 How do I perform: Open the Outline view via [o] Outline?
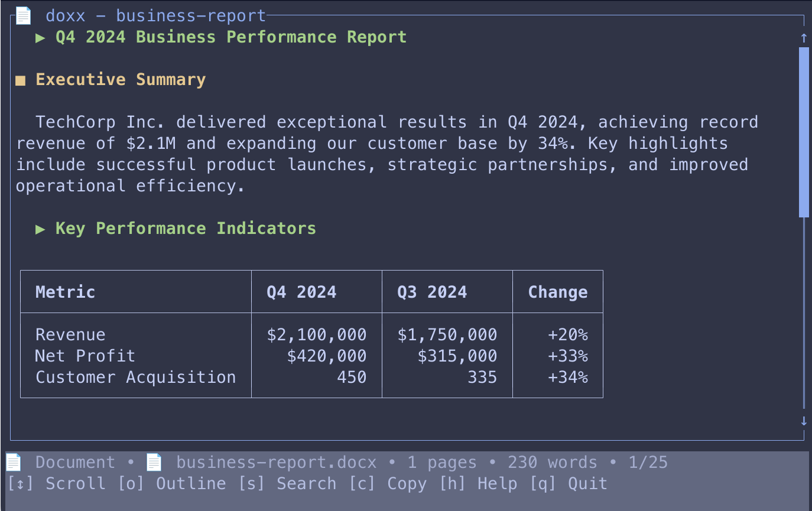(x=171, y=484)
